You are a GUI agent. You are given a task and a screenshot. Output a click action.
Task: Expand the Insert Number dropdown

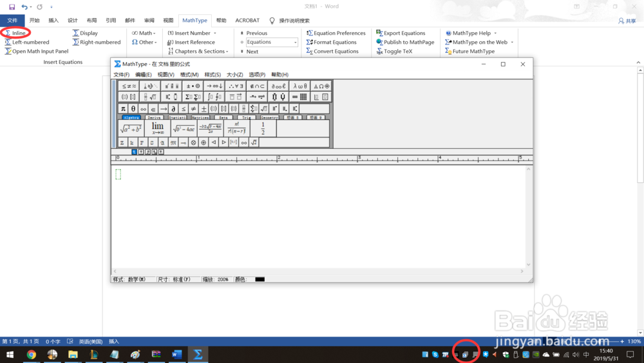point(192,33)
